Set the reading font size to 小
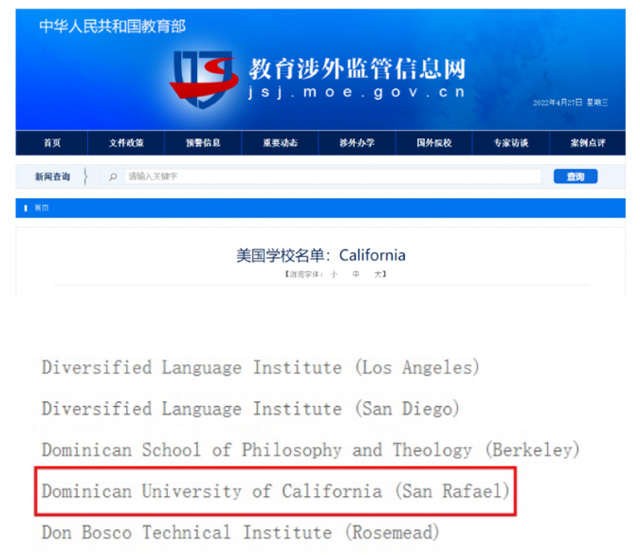 point(334,274)
